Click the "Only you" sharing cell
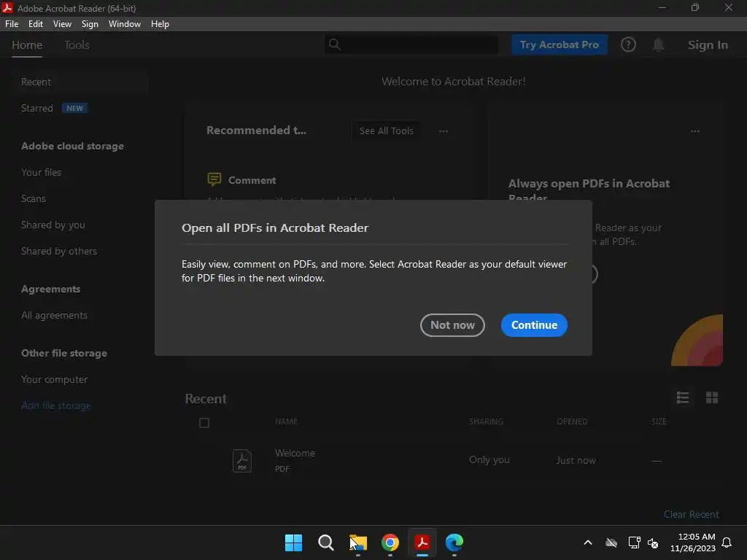The image size is (747, 560). [489, 459]
